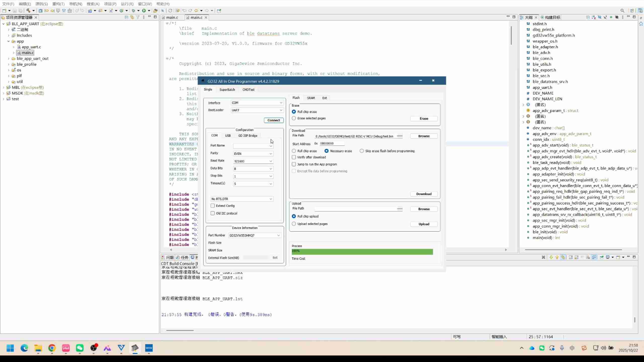The image size is (644, 362).
Task: Switch to the SuperBatch tab
Action: [x=227, y=89]
